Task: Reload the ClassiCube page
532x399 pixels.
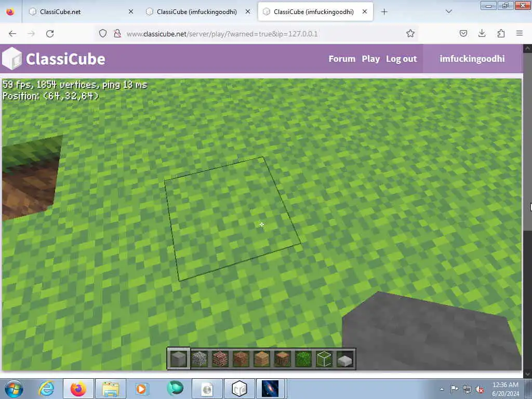Action: point(50,33)
